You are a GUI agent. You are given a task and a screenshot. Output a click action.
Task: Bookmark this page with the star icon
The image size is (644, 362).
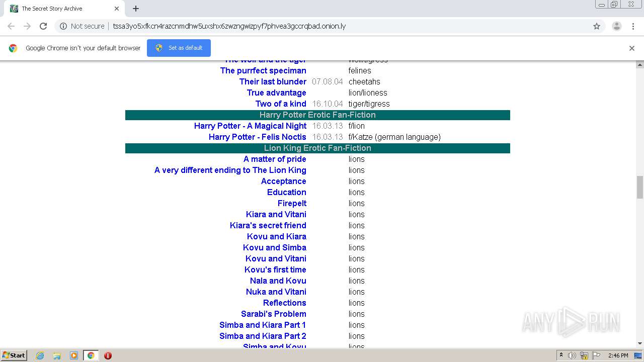point(597,26)
